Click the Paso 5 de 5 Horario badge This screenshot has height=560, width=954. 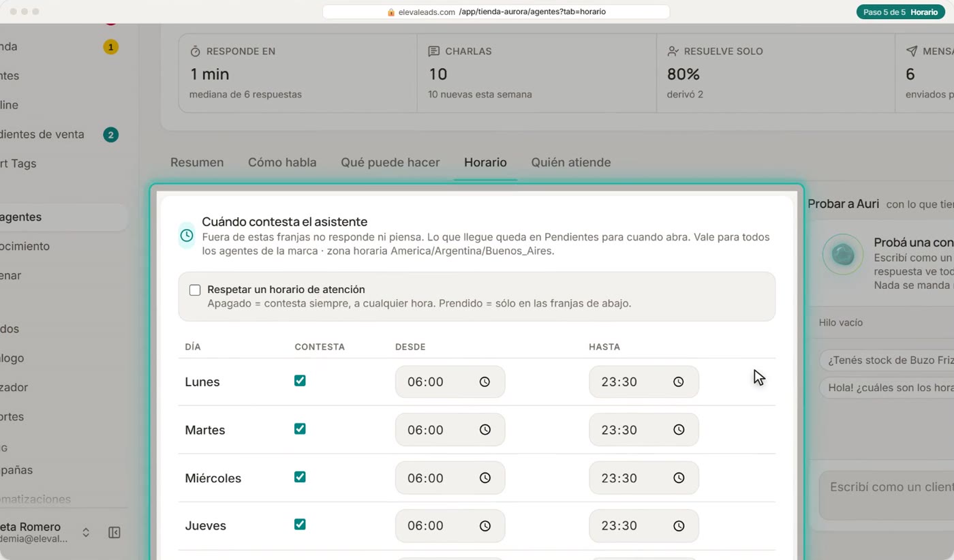900,12
